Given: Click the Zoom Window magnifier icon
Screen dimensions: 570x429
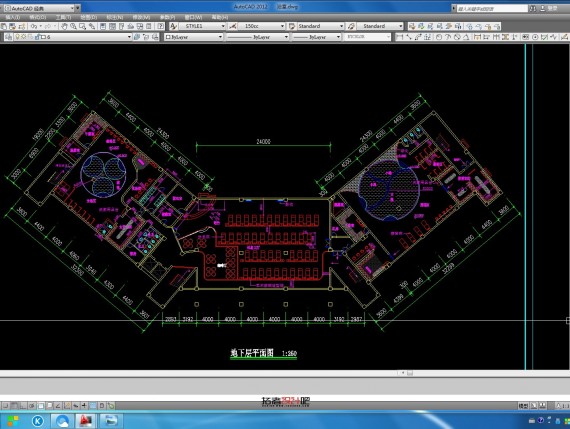Looking at the screenshot, I should [x=83, y=26].
